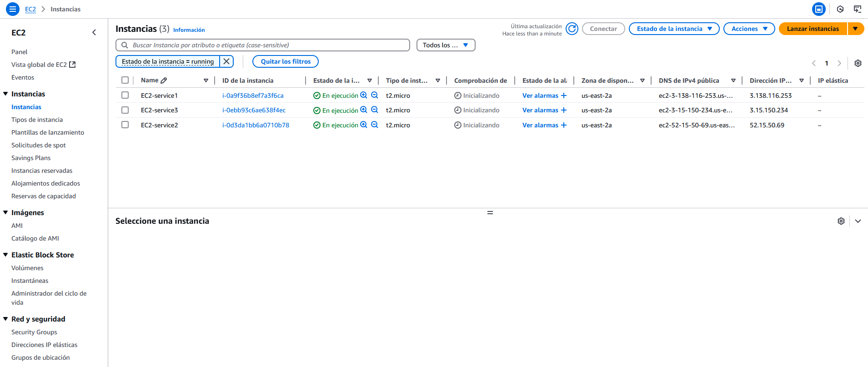The height and width of the screenshot is (367, 868).
Task: Sort by Zona de disponibilidad column arrow
Action: click(x=642, y=80)
